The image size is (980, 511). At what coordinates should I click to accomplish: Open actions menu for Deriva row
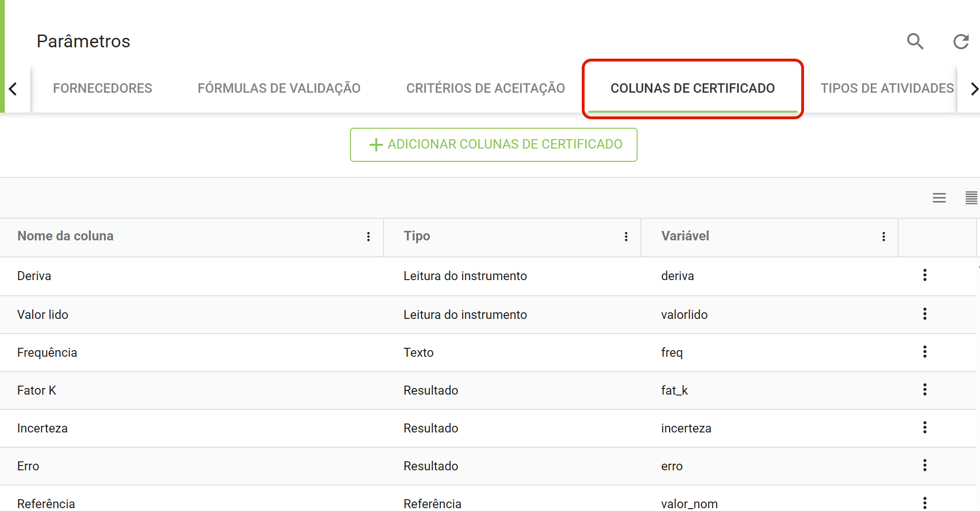(925, 275)
